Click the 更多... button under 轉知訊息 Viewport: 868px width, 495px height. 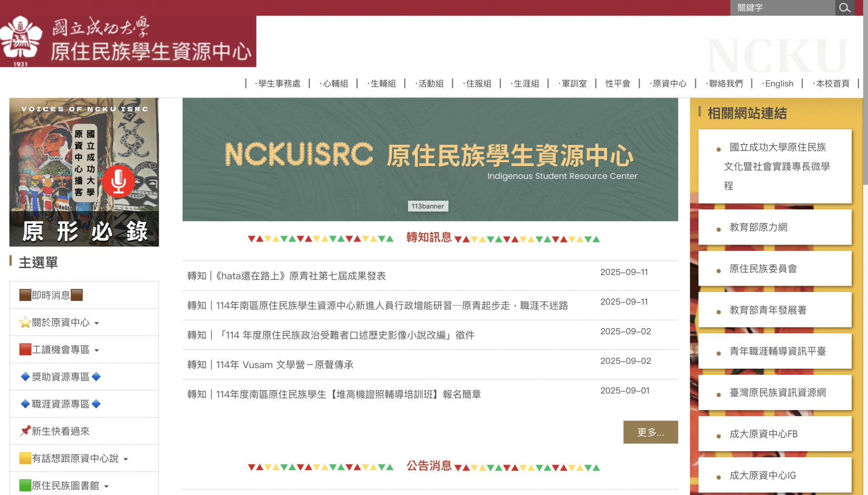click(x=650, y=432)
